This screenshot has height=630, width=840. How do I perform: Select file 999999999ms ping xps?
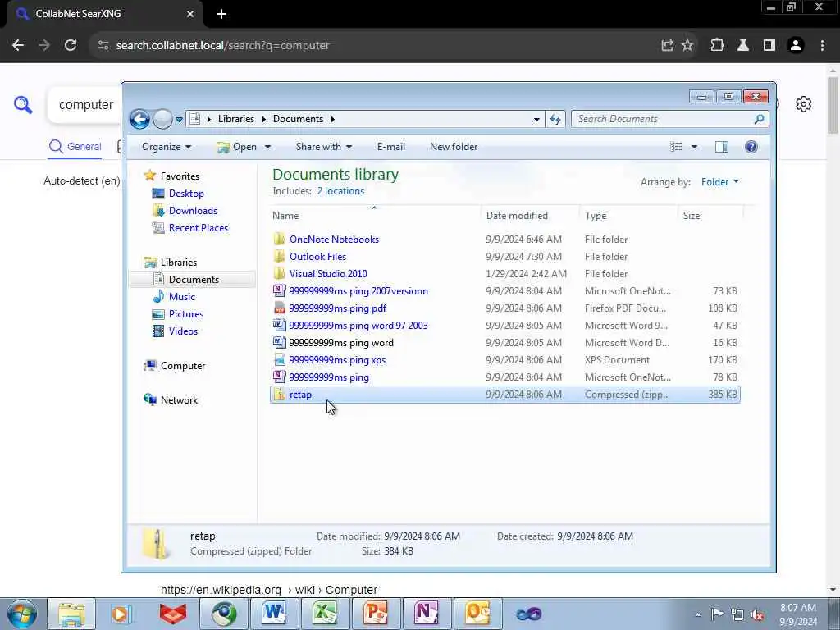point(337,360)
